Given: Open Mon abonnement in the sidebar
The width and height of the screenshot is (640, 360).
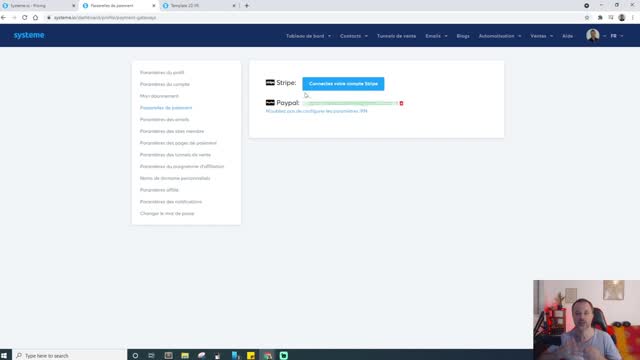Looking at the screenshot, I should point(159,96).
